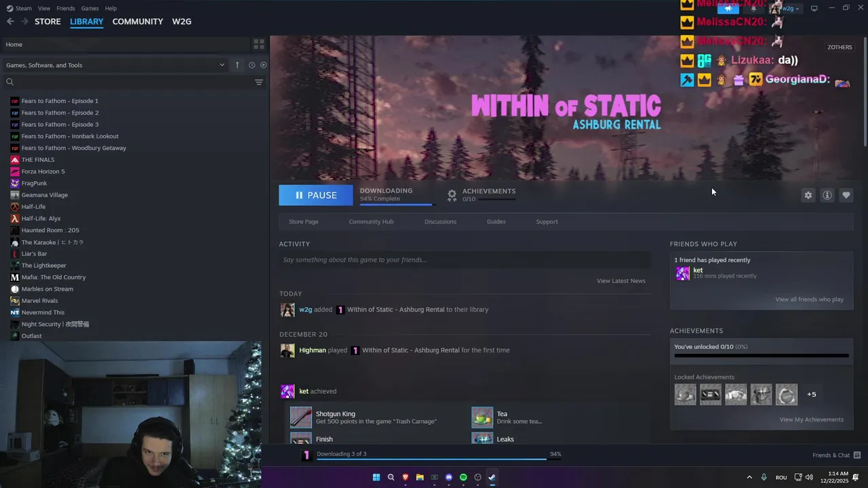Open Windows taskbar search

pos(391,477)
